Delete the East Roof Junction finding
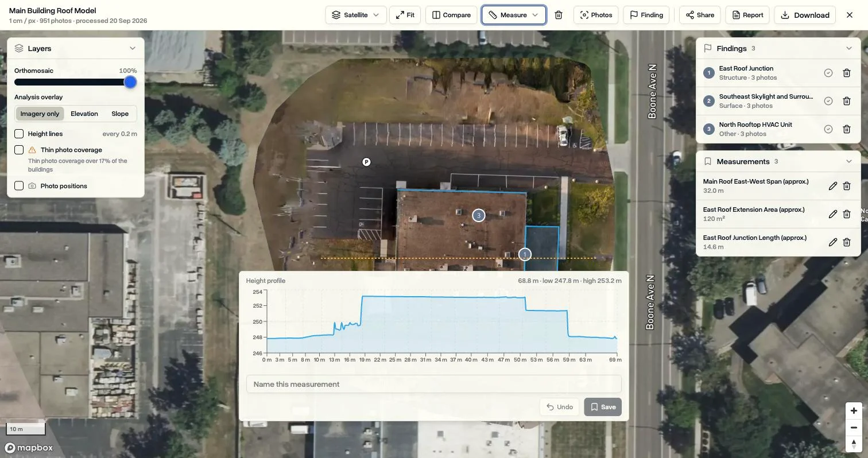868x458 pixels. click(846, 73)
